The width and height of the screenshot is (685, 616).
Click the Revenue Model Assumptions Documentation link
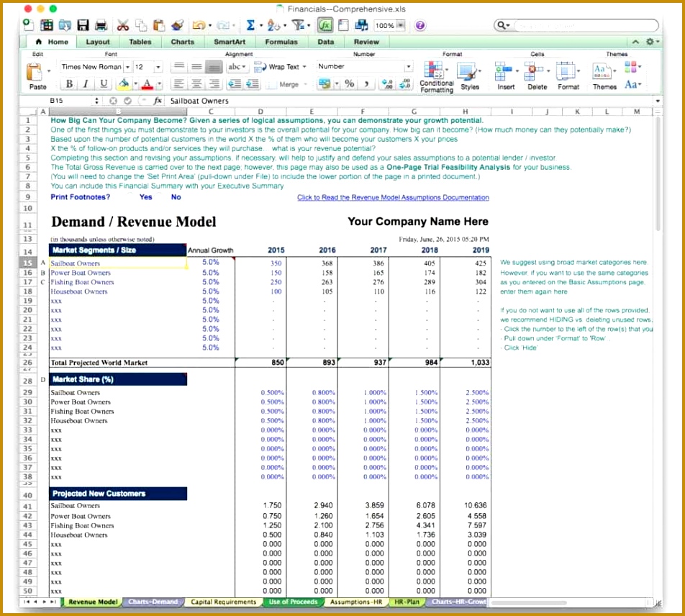[x=393, y=197]
